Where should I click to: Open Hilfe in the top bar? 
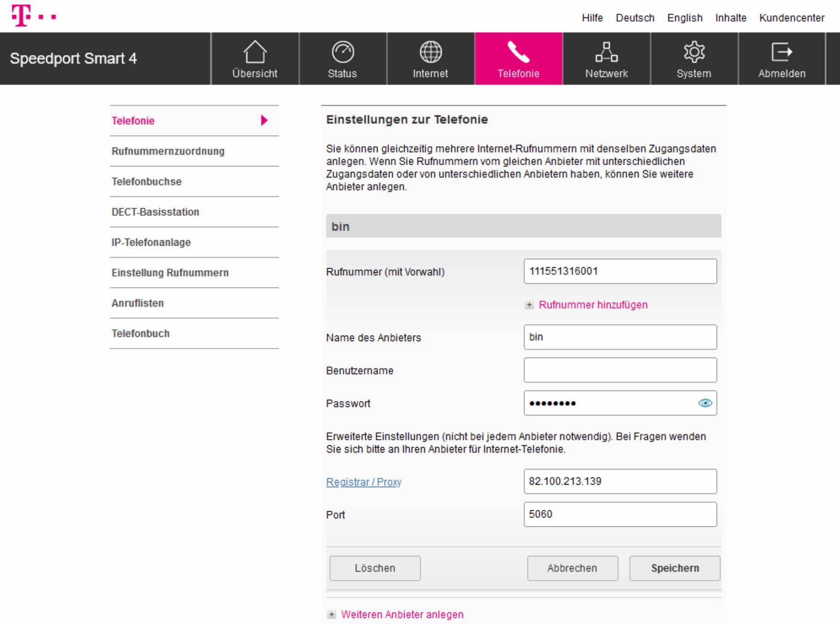point(592,18)
